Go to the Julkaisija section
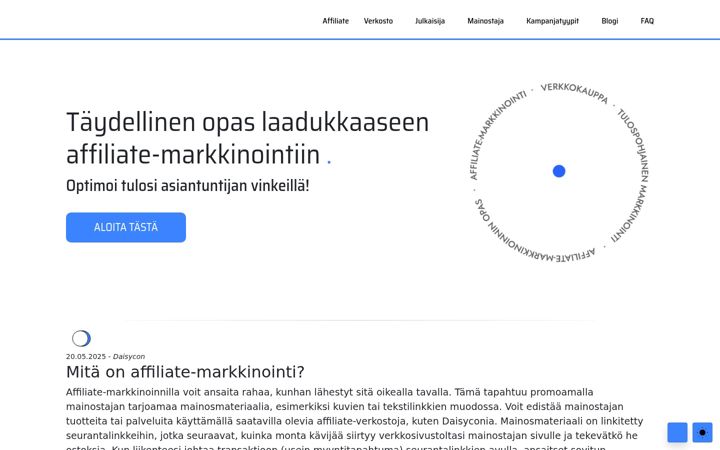The width and height of the screenshot is (720, 450). 430,21
